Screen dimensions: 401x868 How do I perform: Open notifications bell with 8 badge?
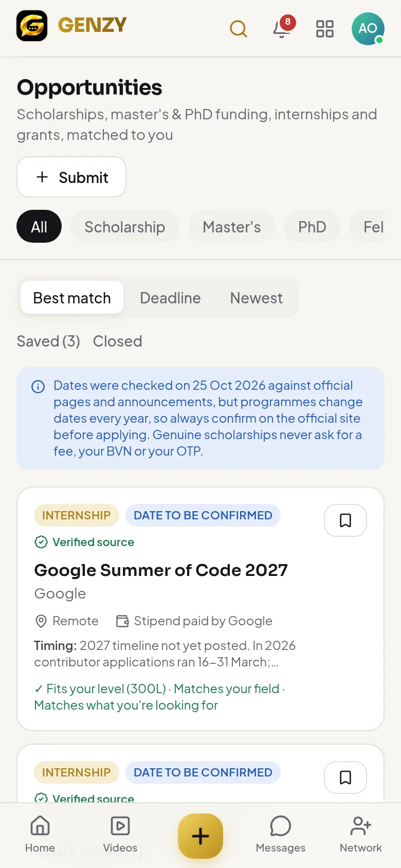click(282, 29)
